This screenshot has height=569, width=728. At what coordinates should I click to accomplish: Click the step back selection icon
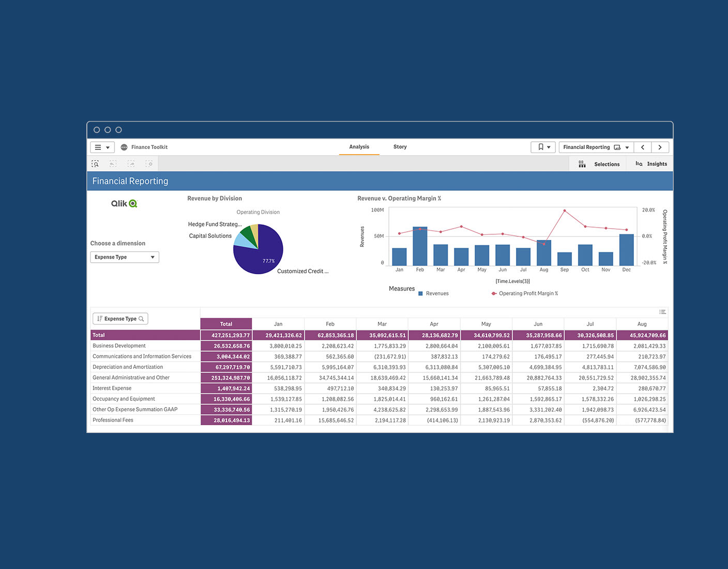[x=113, y=163]
